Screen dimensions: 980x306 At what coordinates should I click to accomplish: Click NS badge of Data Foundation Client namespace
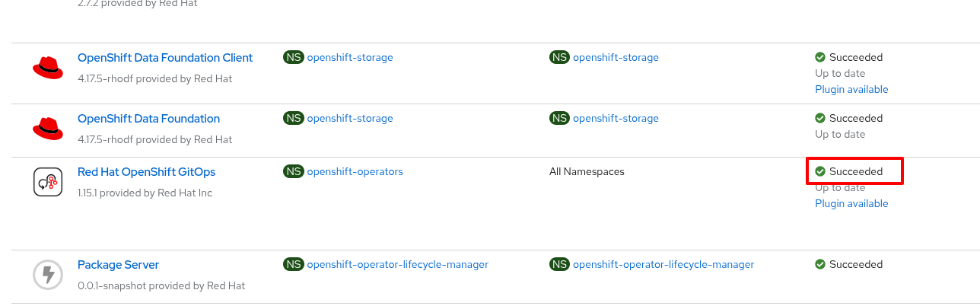pos(293,57)
